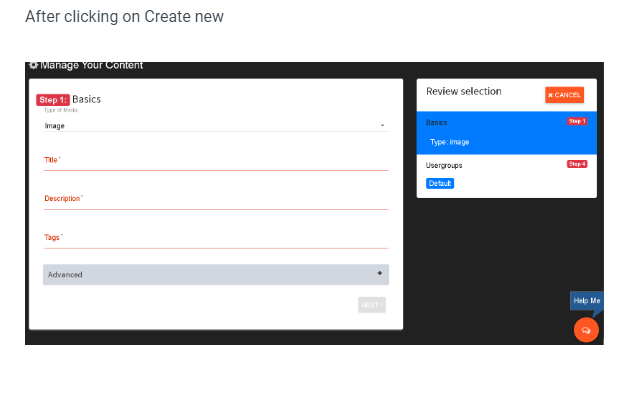
Task: Click the Step 1 badge in Review selection
Action: click(x=577, y=121)
